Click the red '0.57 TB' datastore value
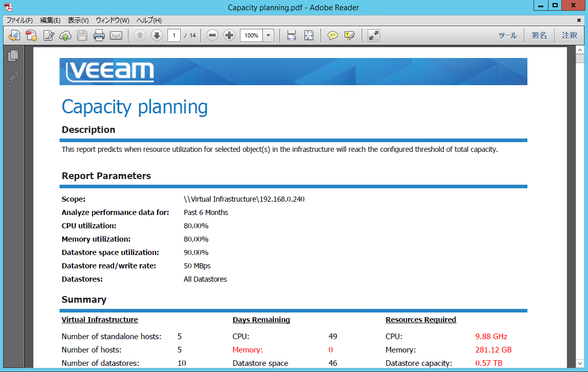Image resolution: width=588 pixels, height=372 pixels. coord(489,363)
